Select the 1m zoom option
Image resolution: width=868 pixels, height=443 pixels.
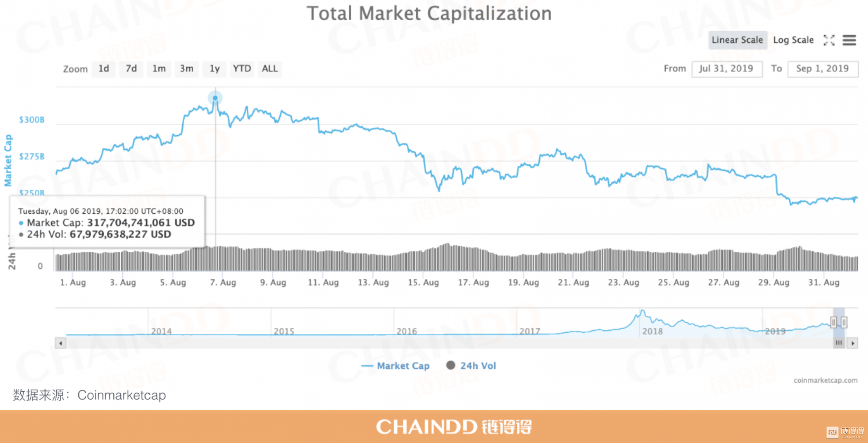tap(159, 69)
